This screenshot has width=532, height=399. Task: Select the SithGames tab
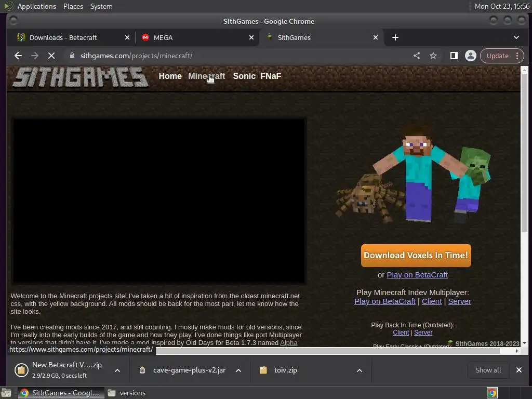321,37
